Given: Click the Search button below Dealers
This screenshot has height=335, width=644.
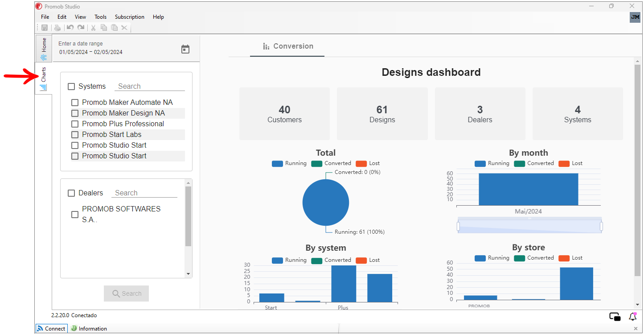Looking at the screenshot, I should tap(126, 294).
